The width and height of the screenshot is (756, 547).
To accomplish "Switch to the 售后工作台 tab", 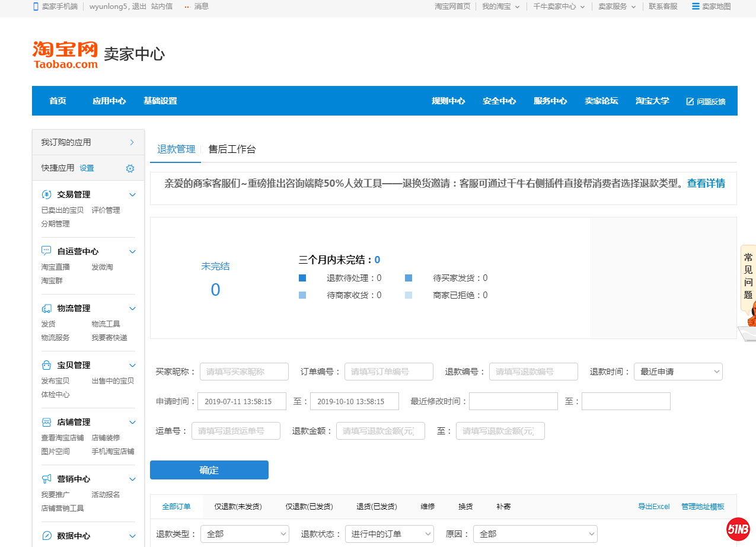I will coord(231,149).
